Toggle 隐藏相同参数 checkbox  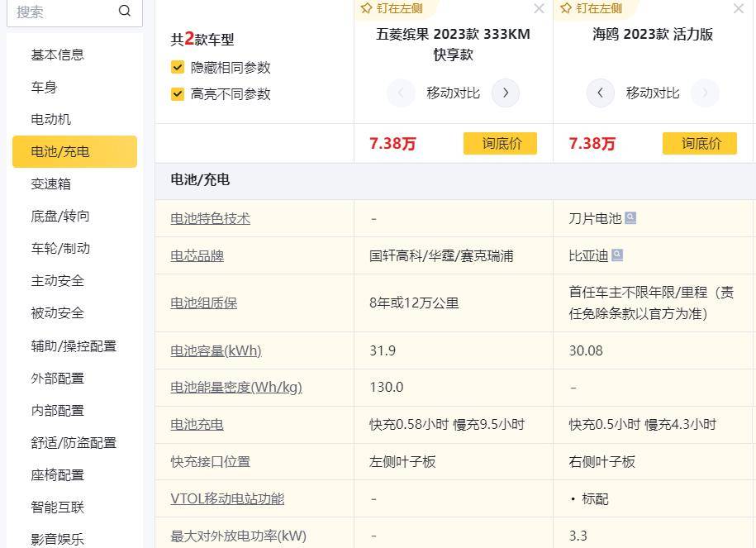(178, 67)
